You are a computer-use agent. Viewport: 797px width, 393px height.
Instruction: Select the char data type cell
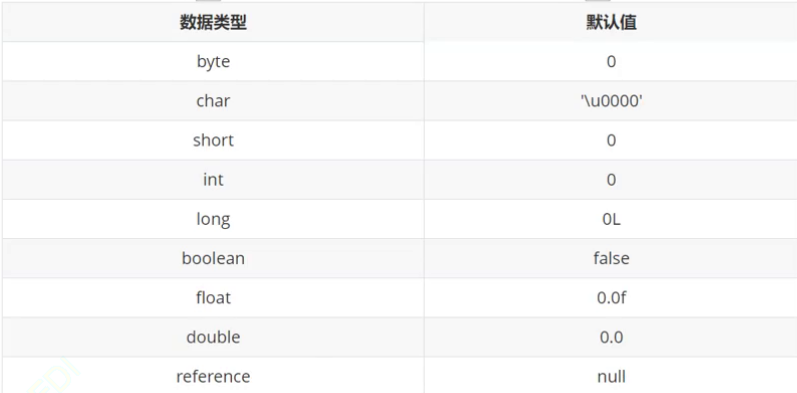213,101
